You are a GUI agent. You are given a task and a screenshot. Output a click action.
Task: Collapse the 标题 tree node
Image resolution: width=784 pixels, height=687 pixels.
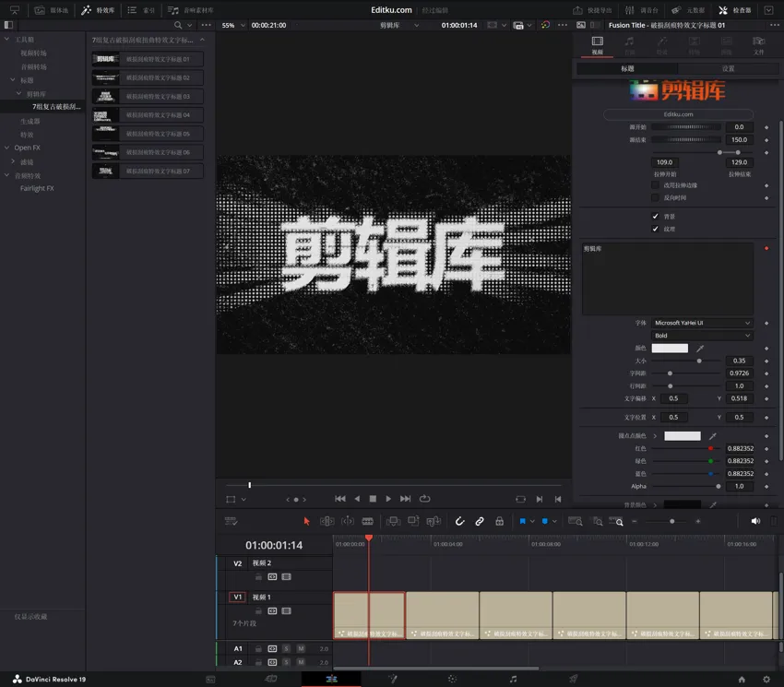[x=13, y=79]
